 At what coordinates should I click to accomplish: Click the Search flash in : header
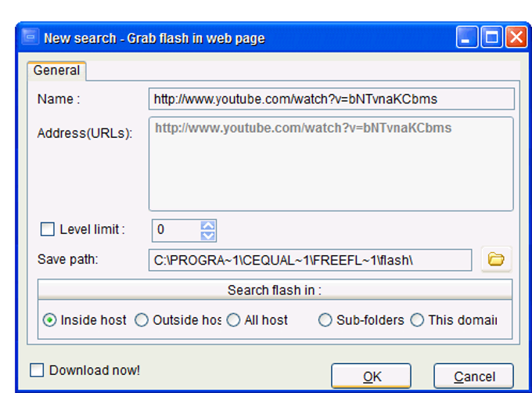(275, 290)
